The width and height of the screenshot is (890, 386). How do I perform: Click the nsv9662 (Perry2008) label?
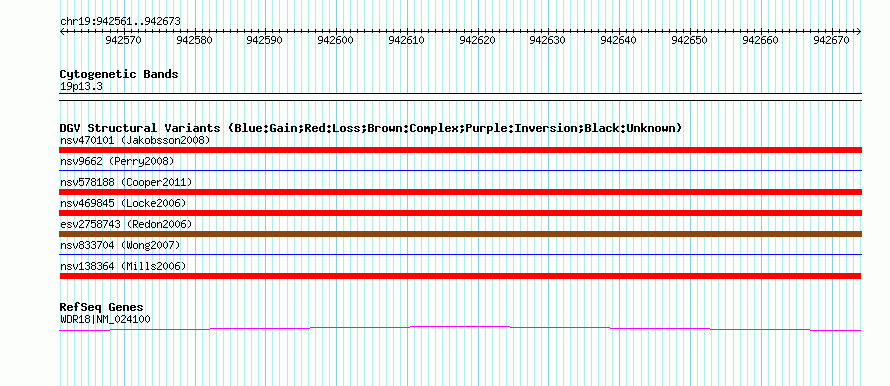click(x=117, y=161)
